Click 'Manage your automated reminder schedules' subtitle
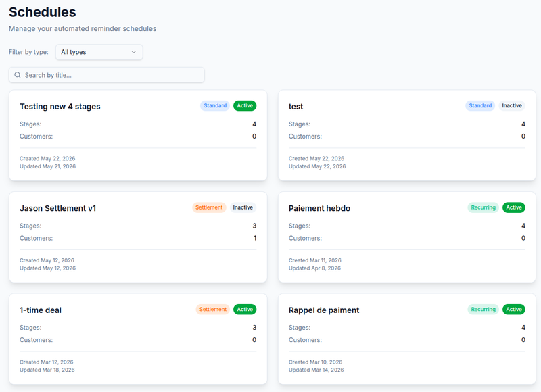541x392 pixels. pyautogui.click(x=83, y=28)
